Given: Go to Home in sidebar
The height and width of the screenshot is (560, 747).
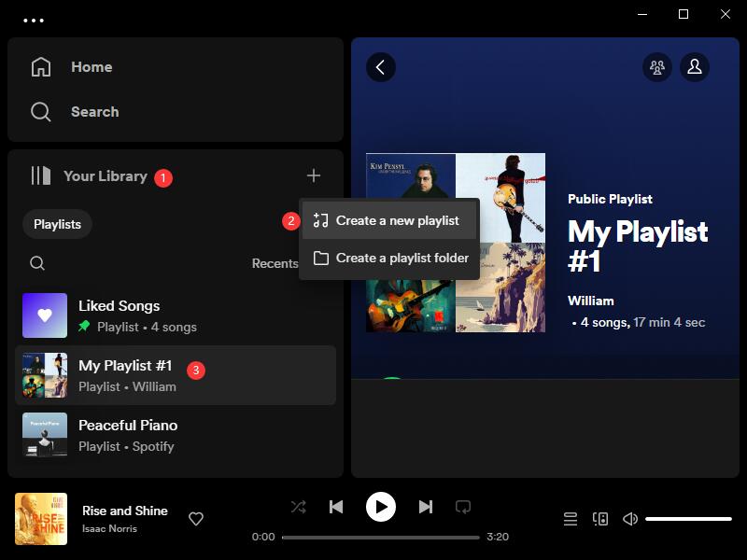Looking at the screenshot, I should coord(72,66).
